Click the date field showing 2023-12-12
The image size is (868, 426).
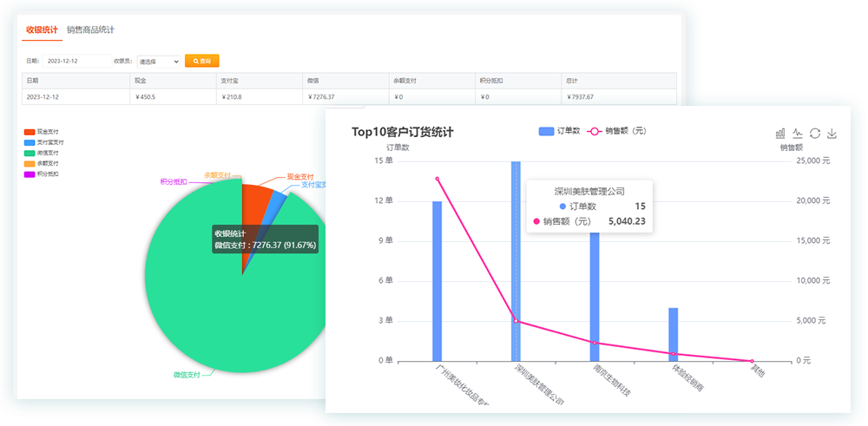74,62
